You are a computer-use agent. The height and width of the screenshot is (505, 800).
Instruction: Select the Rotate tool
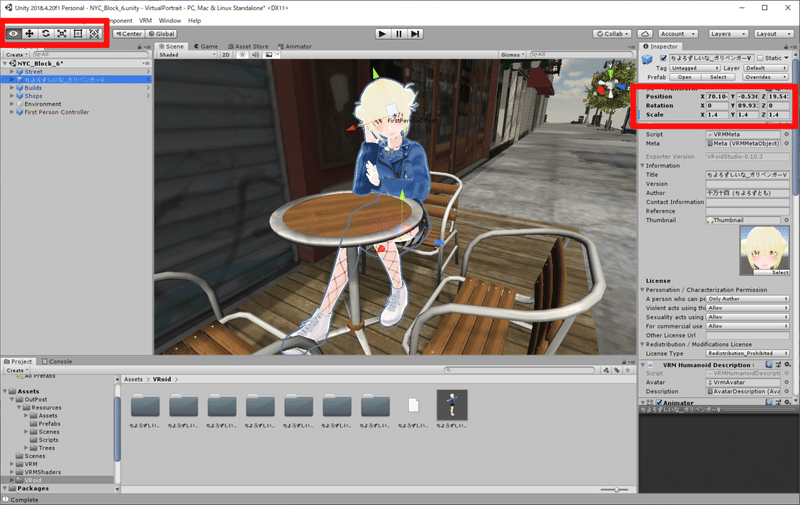pyautogui.click(x=46, y=34)
